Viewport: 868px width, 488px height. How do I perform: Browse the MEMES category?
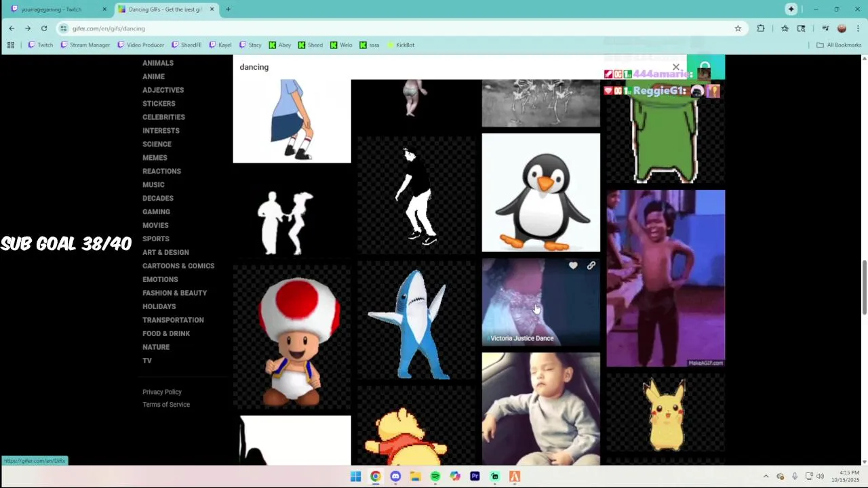click(155, 158)
